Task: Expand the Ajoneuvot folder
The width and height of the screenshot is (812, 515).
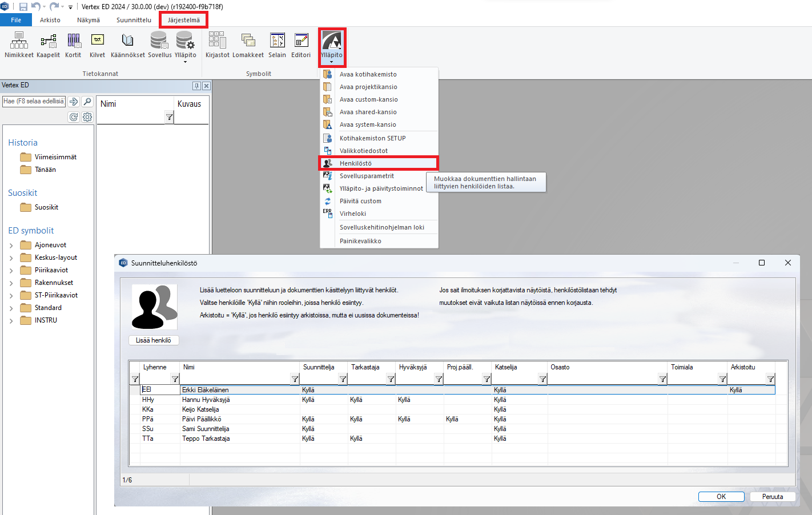Action: [x=11, y=246]
